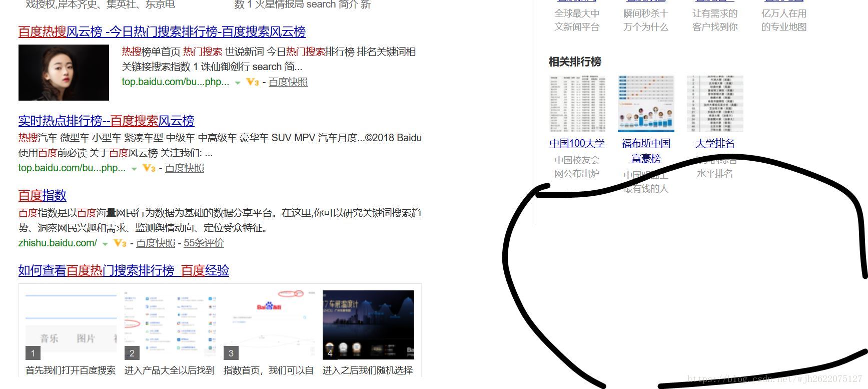Open step 3 thumbnail 指数首页

pos(269,324)
